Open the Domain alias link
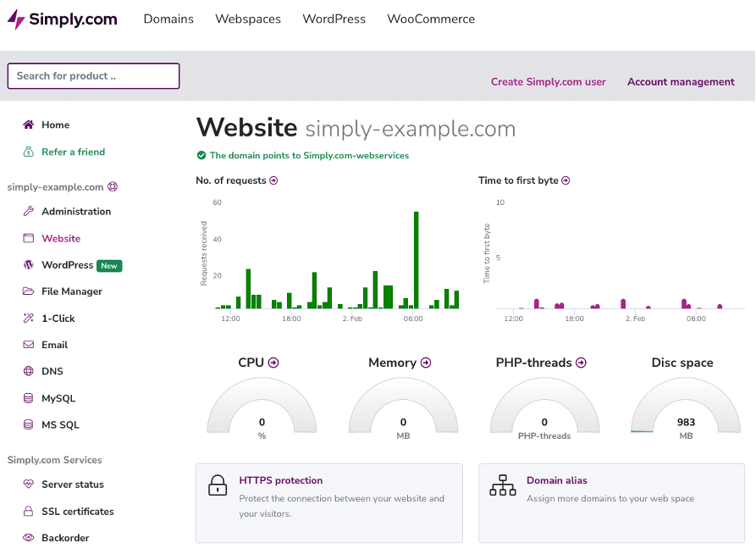 [557, 480]
